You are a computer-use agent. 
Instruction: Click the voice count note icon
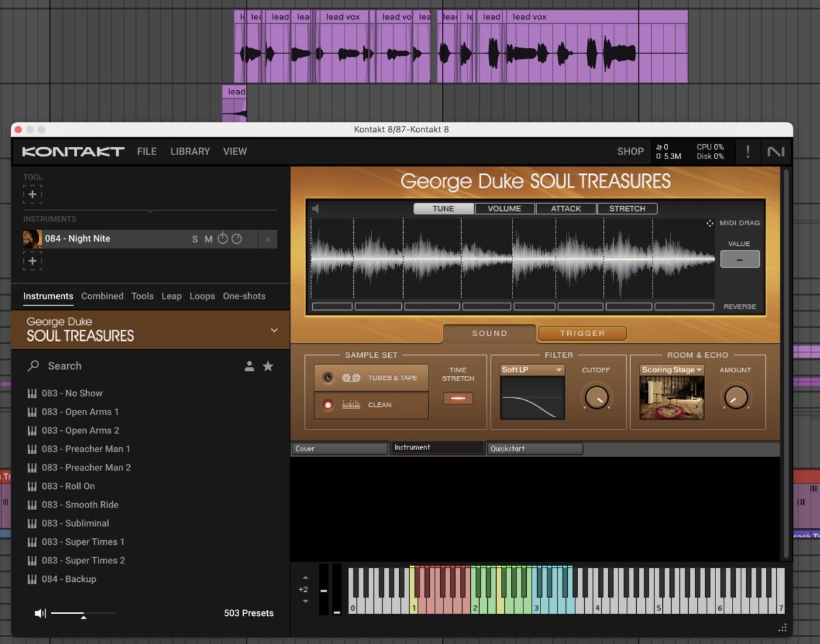click(659, 147)
